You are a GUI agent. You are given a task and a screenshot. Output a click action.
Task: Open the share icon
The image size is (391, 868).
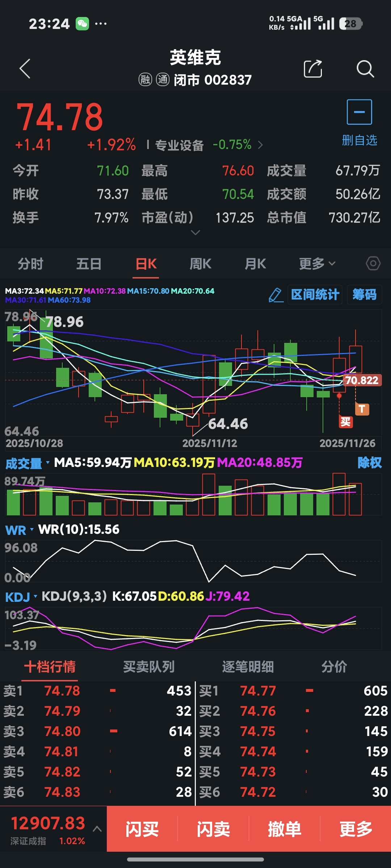click(313, 69)
